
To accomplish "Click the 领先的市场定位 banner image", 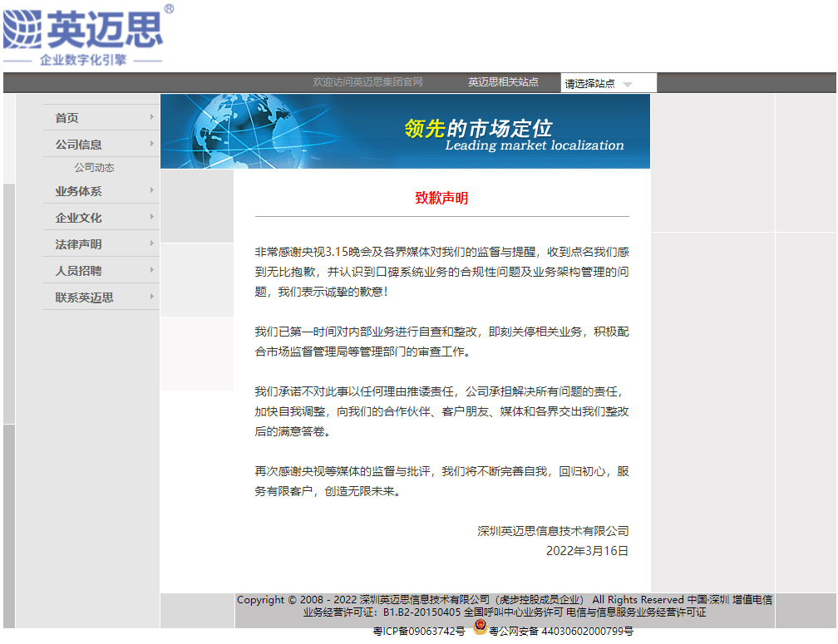I will coord(405,131).
